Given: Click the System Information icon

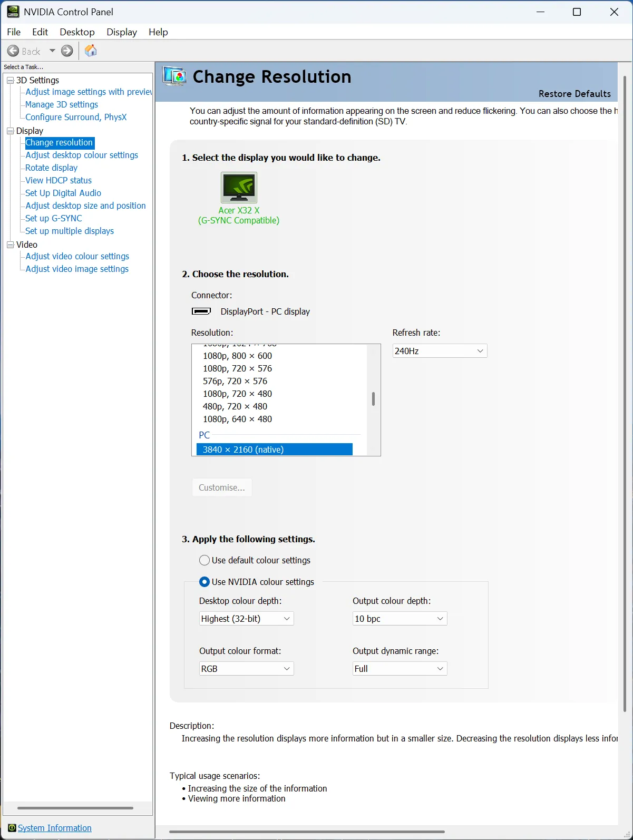Looking at the screenshot, I should tap(12, 828).
